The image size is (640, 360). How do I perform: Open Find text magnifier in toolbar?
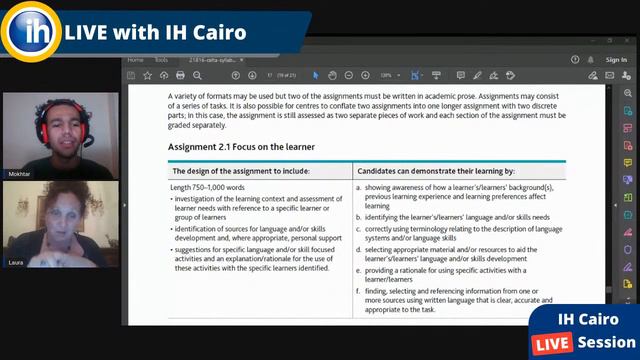click(197, 76)
